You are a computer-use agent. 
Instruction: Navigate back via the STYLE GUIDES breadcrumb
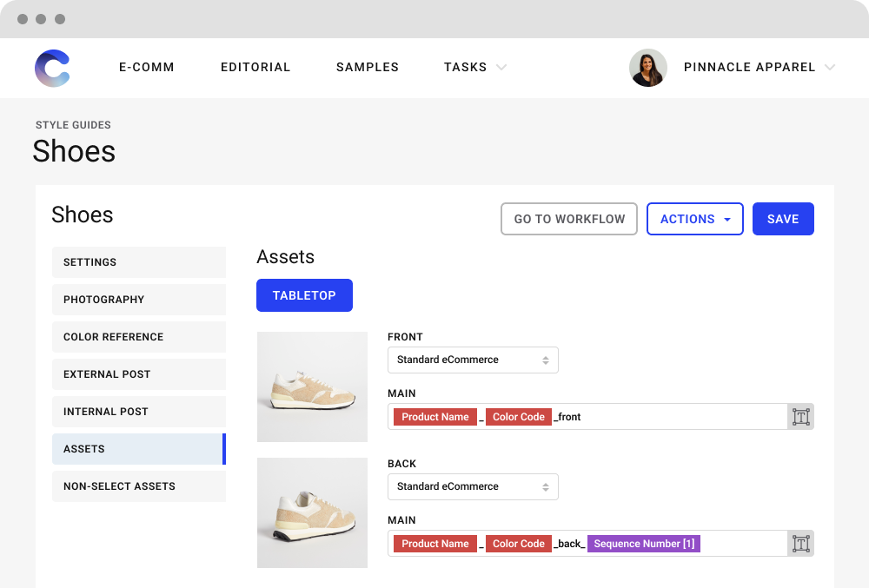(73, 125)
